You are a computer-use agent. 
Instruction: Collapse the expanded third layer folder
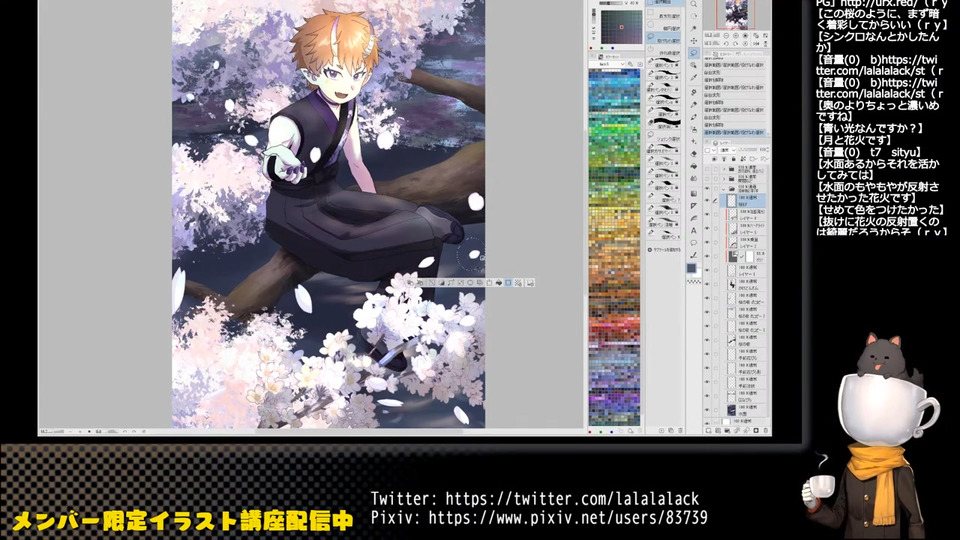[x=724, y=189]
